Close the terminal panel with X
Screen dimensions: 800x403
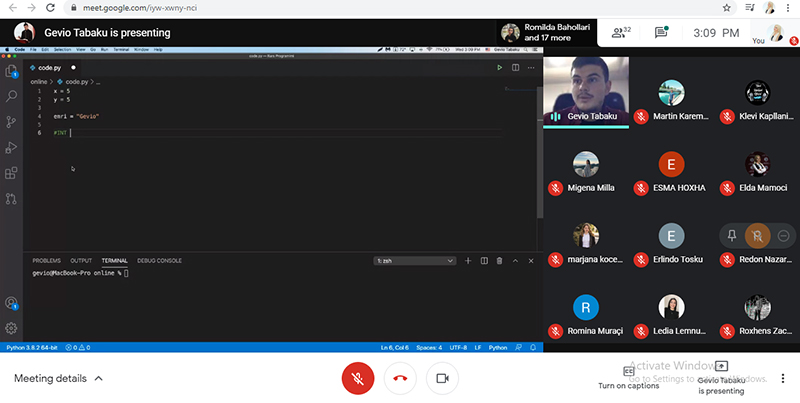[531, 261]
